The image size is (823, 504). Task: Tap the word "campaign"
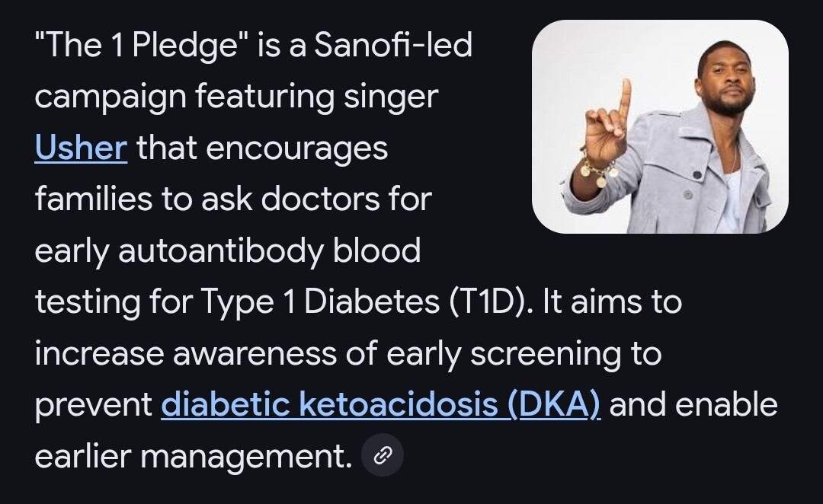coord(108,97)
